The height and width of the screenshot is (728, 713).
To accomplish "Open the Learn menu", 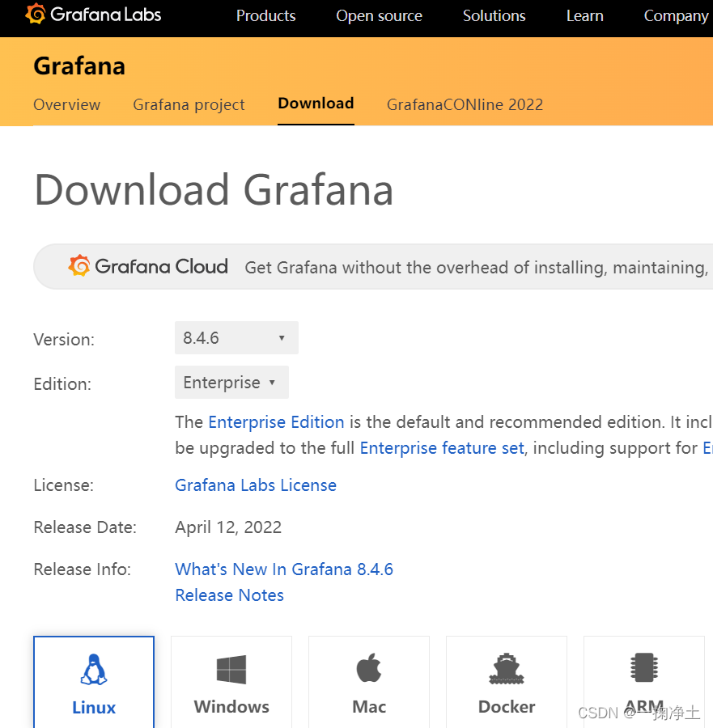I will pyautogui.click(x=585, y=16).
